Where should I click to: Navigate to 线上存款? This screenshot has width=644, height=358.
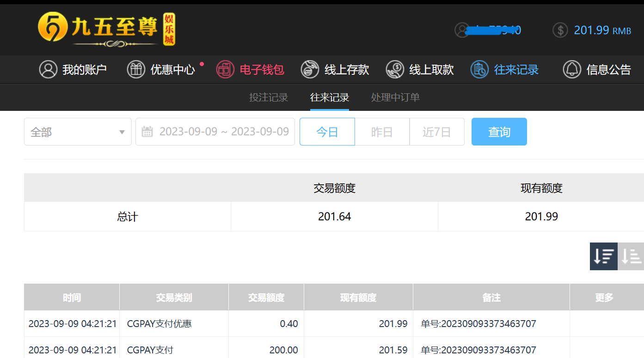[x=335, y=70]
